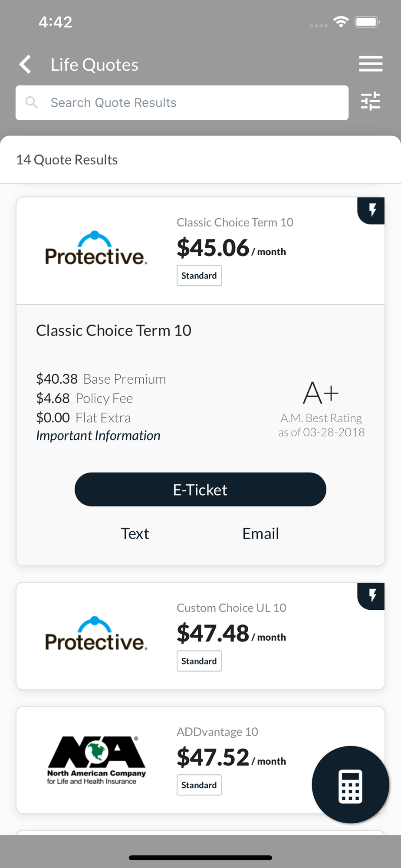Tap the floating calculator button
The height and width of the screenshot is (868, 401).
pos(350,784)
